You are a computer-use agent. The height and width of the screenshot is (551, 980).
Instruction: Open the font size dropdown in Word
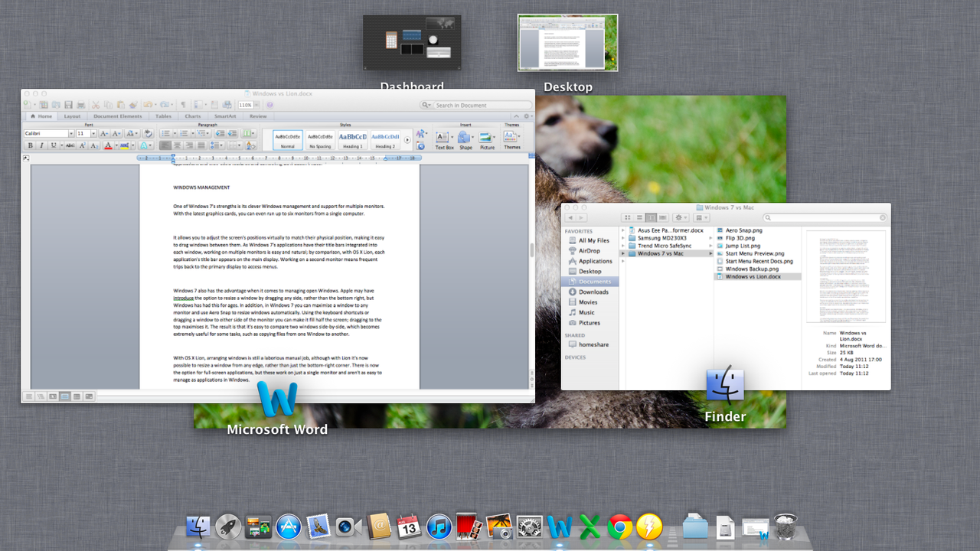point(93,133)
